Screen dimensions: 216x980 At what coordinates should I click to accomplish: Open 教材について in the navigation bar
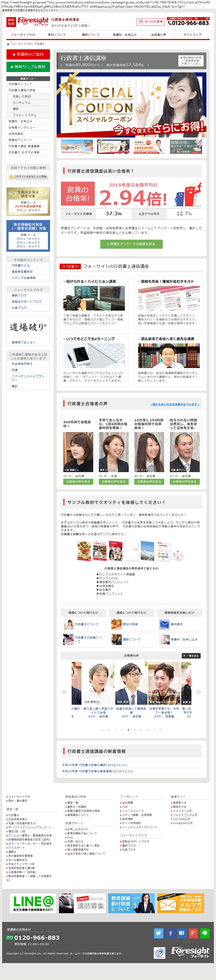tap(57, 35)
